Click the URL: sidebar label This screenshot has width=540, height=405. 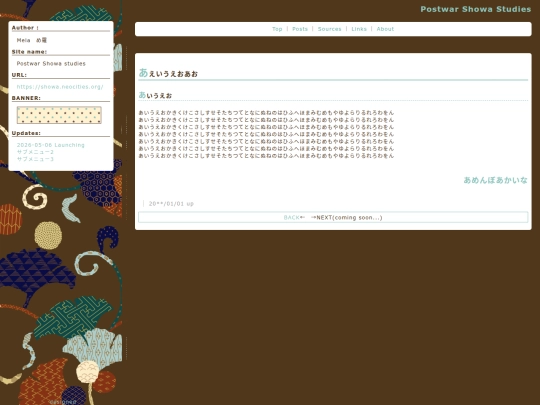pyautogui.click(x=19, y=75)
